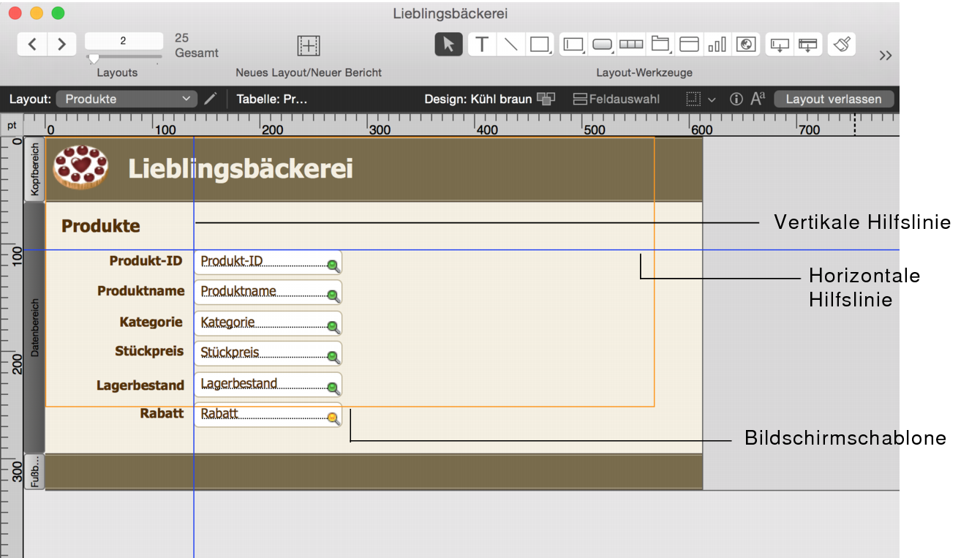Select the Kategorie label
Screen dimensions: 980x558
tap(151, 322)
